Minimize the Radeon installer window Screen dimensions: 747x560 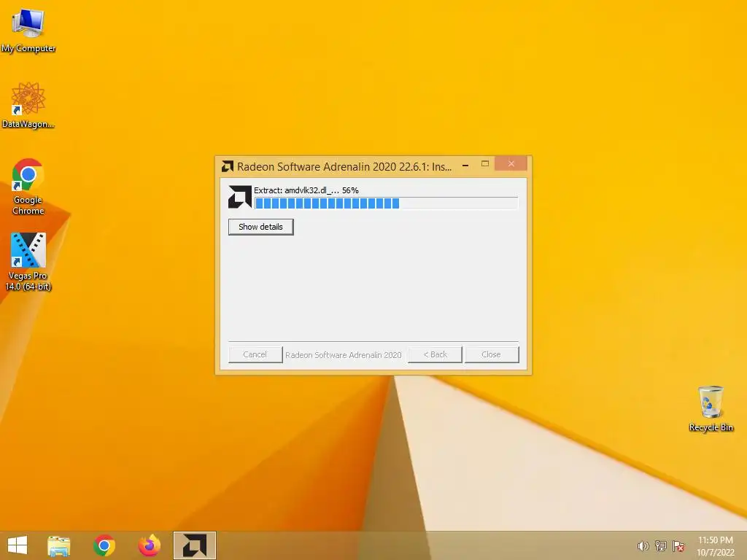465,166
